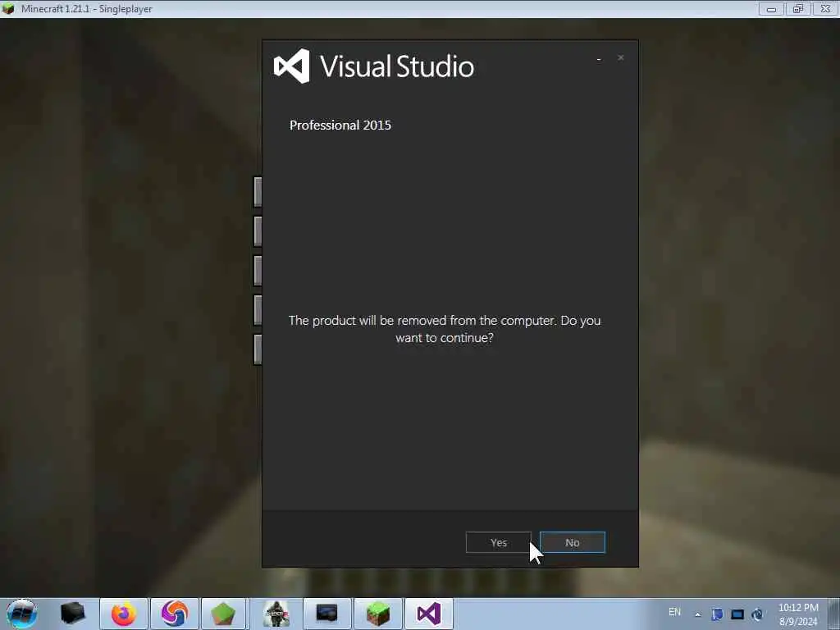Open the swirl-logo browser taskbar icon

(175, 614)
